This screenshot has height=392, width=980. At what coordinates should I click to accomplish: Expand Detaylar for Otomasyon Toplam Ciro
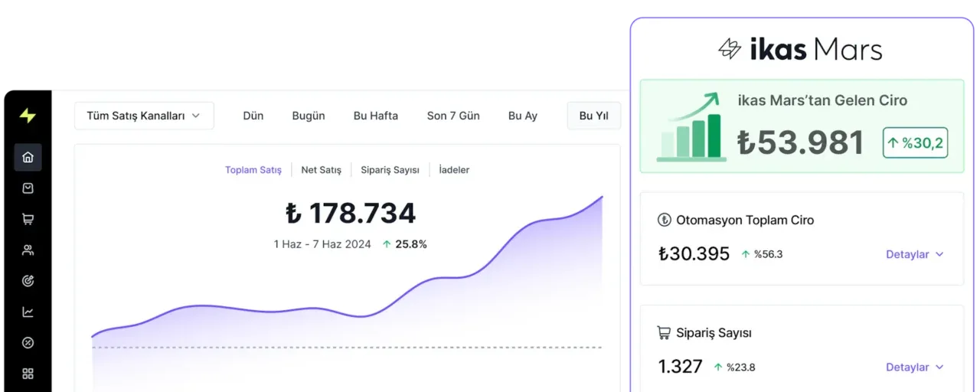coord(915,254)
